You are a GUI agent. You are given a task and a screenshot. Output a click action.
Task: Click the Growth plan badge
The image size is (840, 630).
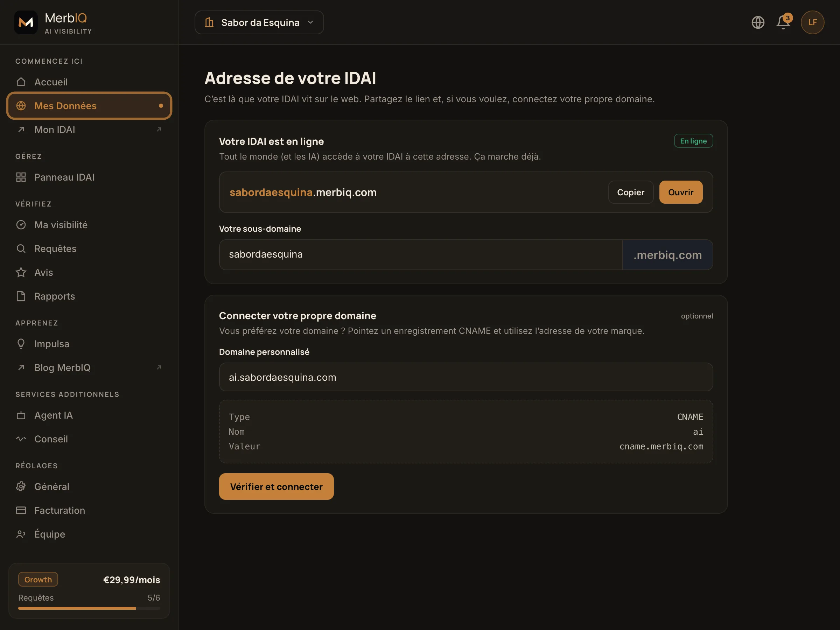(38, 580)
